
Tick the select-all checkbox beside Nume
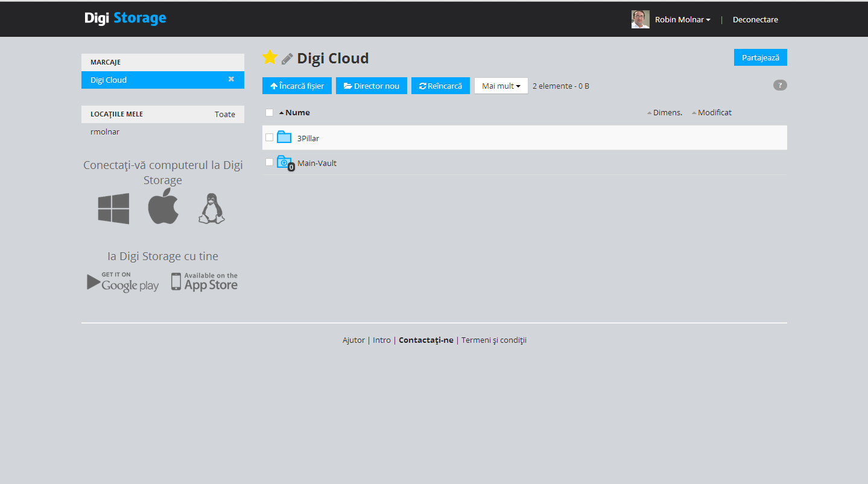click(x=269, y=112)
